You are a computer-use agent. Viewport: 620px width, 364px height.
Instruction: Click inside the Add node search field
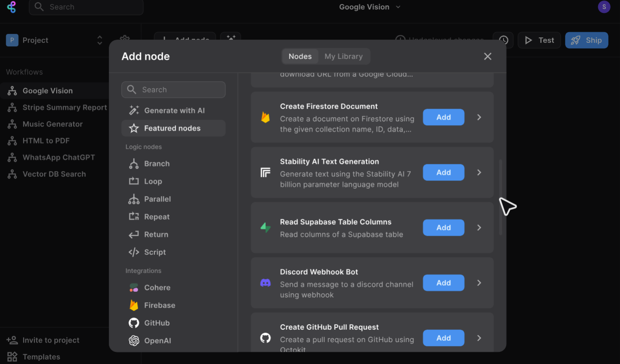pyautogui.click(x=174, y=90)
